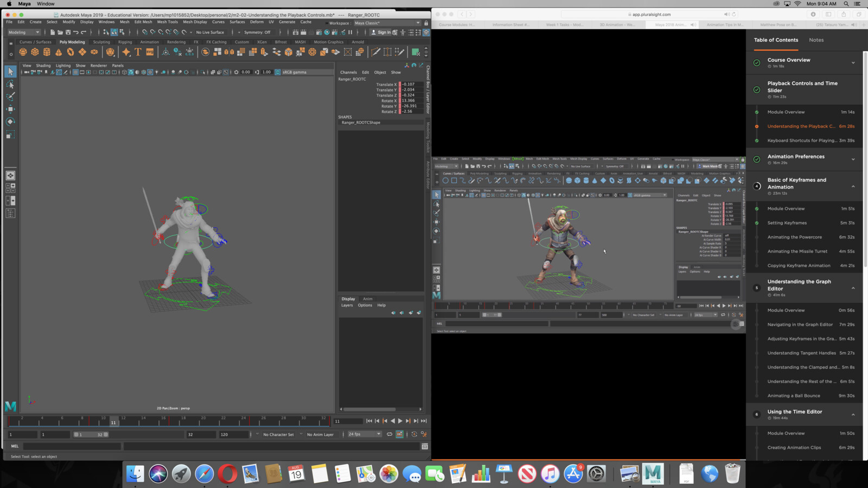
Task: Open Outliner layout icon in left panel
Action: (10, 214)
